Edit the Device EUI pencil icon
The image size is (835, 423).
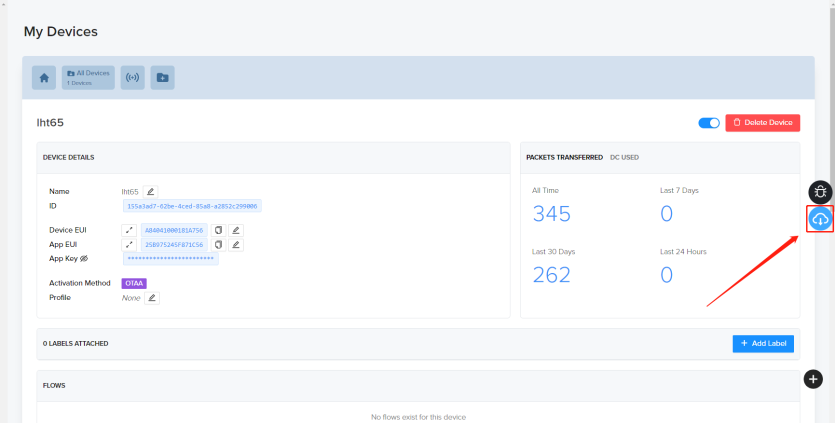point(236,230)
